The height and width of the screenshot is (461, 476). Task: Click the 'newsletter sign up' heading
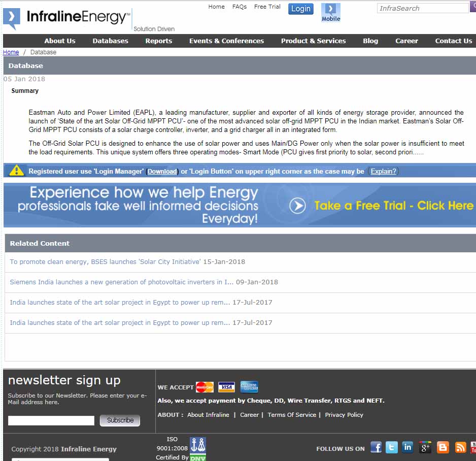point(64,380)
